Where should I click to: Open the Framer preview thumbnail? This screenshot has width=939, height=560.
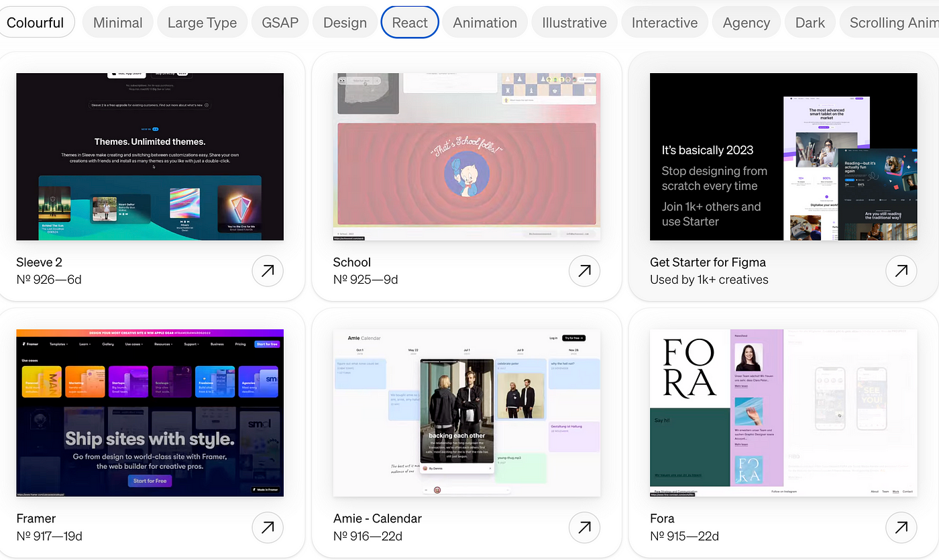(x=150, y=413)
